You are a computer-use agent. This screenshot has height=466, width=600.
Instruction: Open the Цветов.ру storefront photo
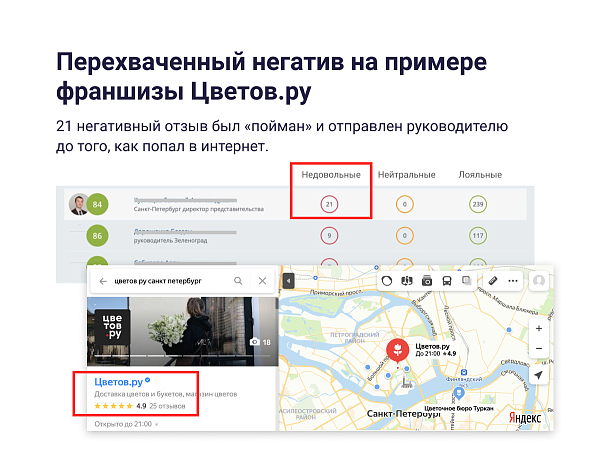point(182,331)
